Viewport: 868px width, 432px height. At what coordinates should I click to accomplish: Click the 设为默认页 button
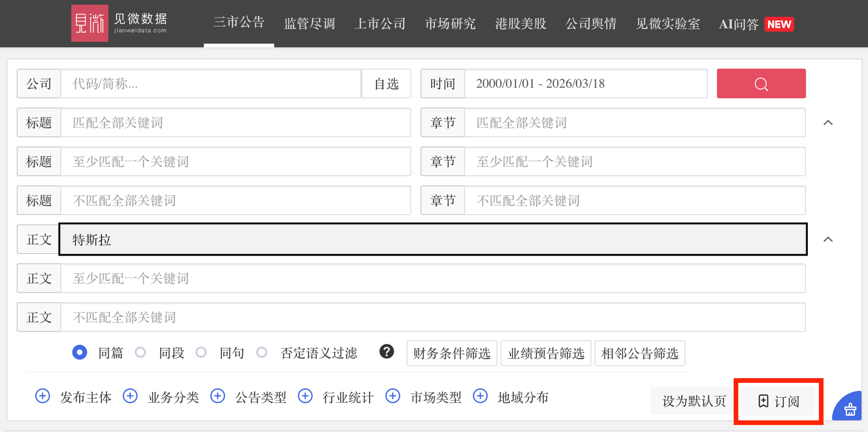tap(694, 401)
